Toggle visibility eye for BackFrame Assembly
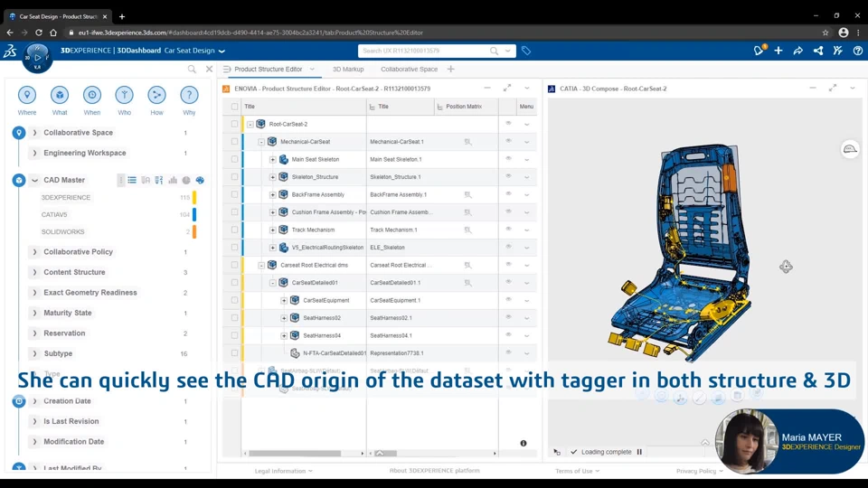This screenshot has width=868, height=488. 508,193
